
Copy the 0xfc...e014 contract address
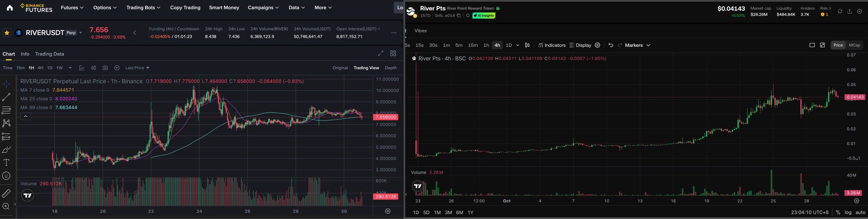tap(459, 16)
